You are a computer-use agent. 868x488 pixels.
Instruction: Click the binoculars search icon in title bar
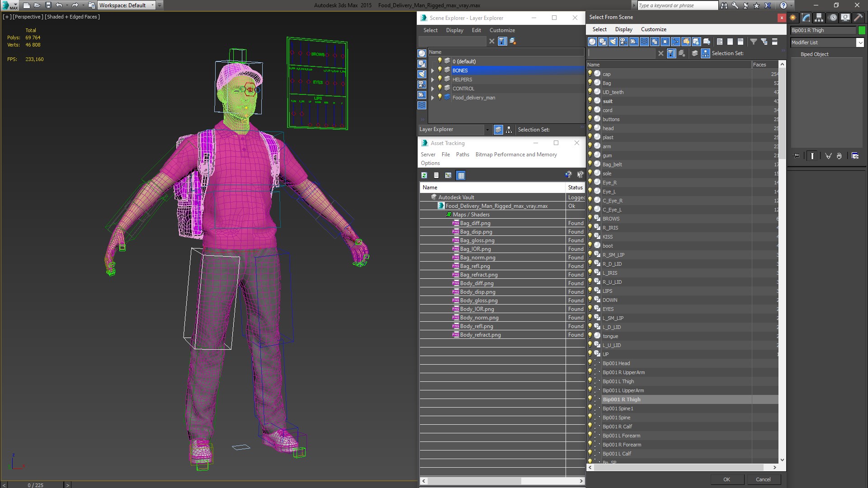tap(724, 5)
